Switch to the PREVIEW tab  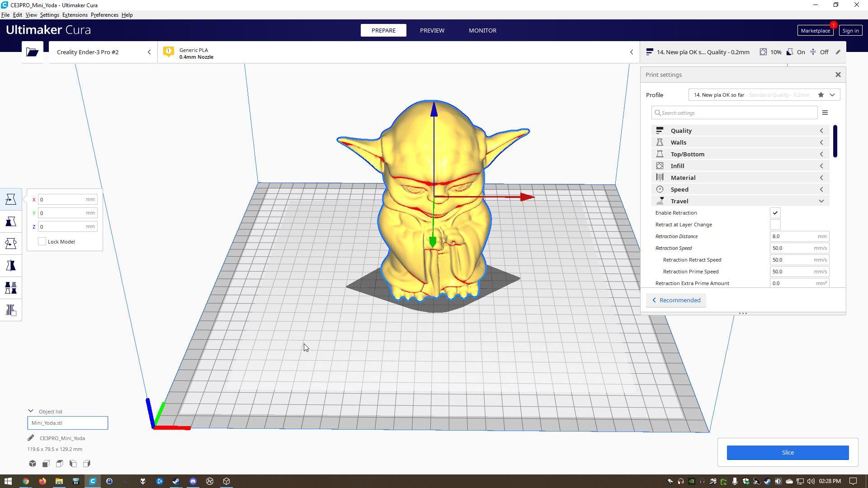coord(432,30)
